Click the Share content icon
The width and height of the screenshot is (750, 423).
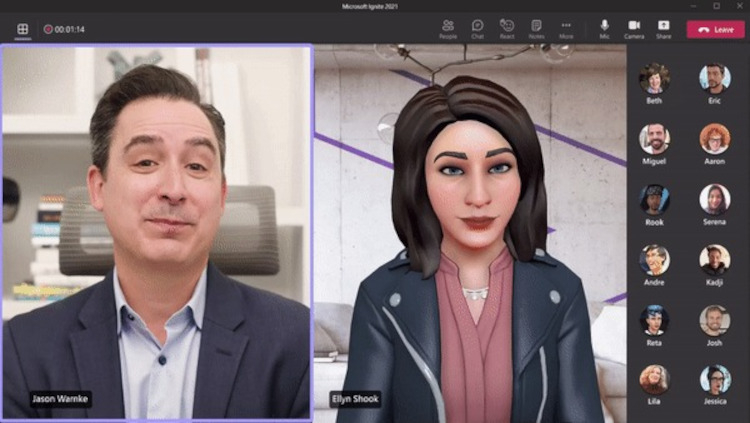coord(663,28)
